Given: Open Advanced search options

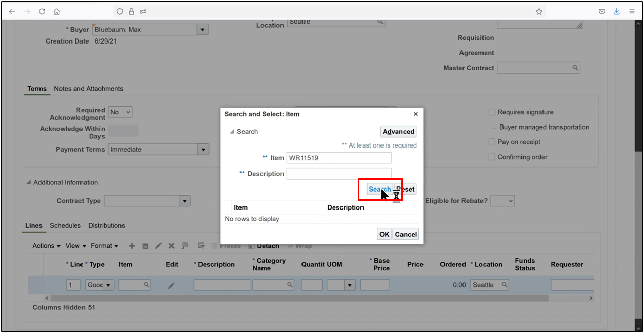Looking at the screenshot, I should pos(398,131).
